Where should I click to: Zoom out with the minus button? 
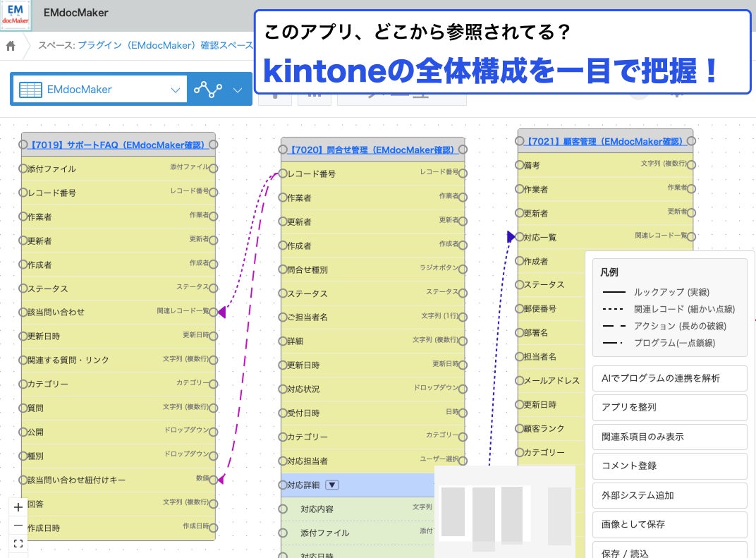(x=18, y=526)
